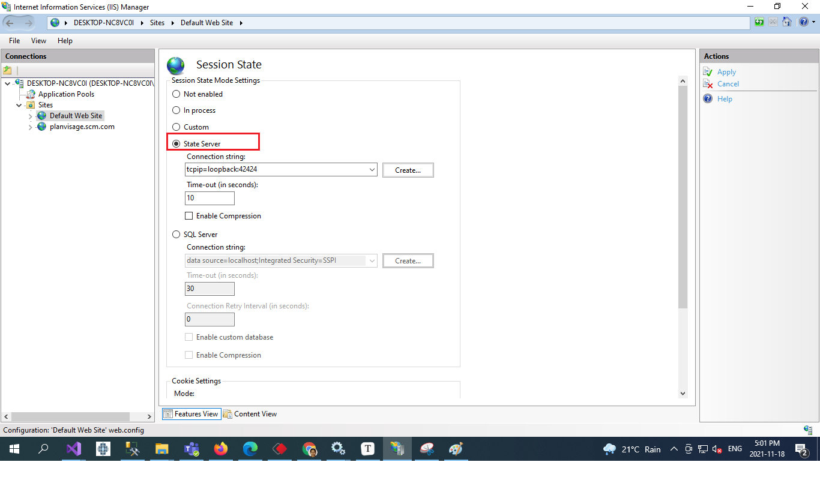The image size is (820, 504).
Task: Refresh the page with the green refresh icon
Action: pos(760,22)
